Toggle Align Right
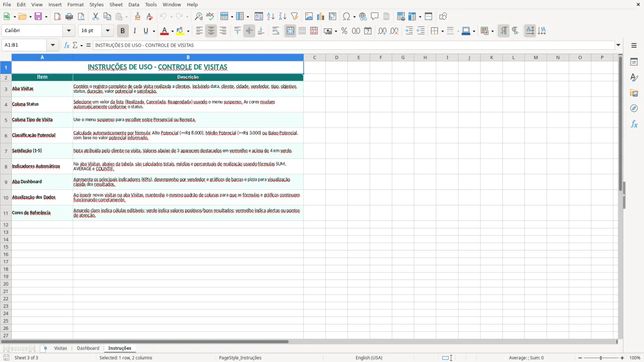This screenshot has width=644, height=362. (223, 31)
